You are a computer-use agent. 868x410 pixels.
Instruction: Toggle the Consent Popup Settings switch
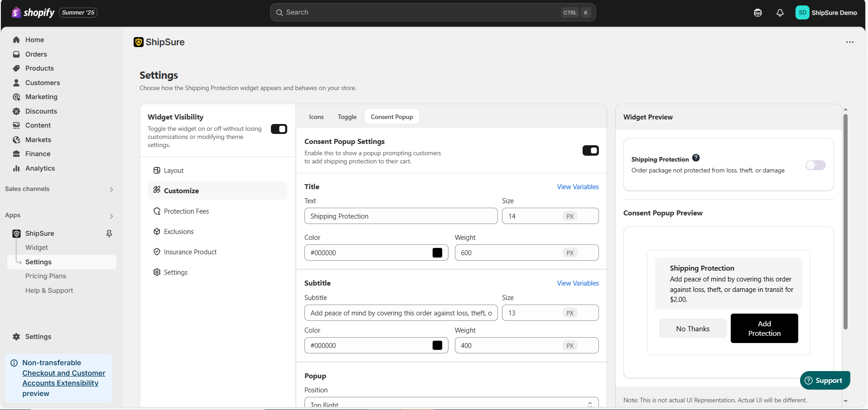pos(591,150)
